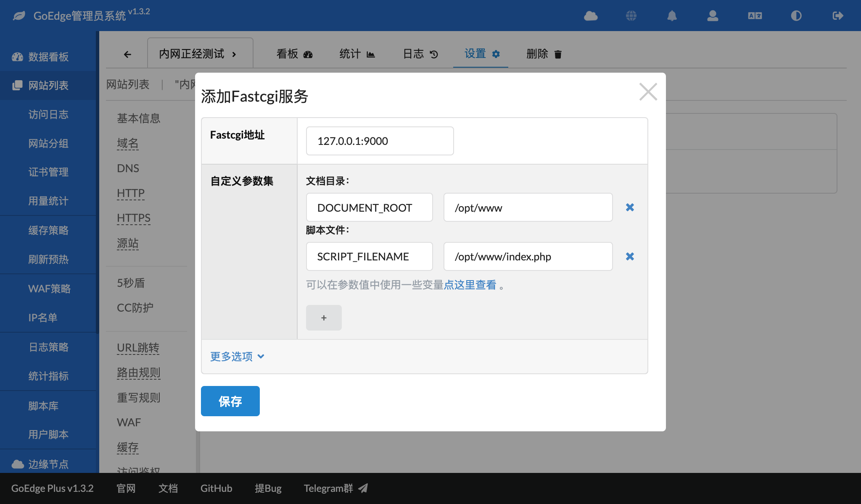Log out using the exit icon
This screenshot has height=504, width=861.
[x=838, y=16]
